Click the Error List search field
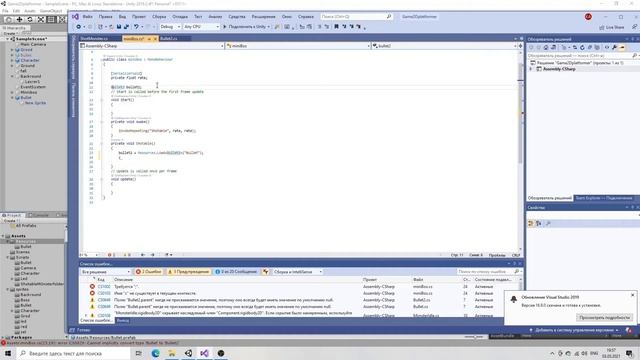The image size is (640, 360). [x=489, y=271]
